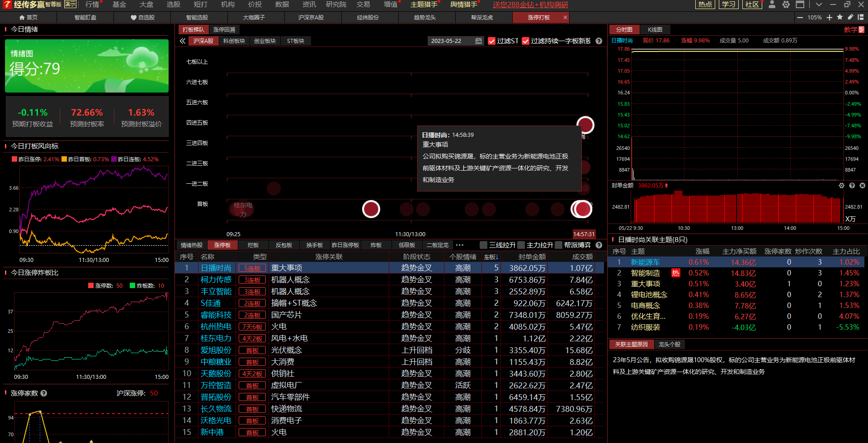Toggle the 教学 checkbox icon
The image size is (868, 443).
tap(861, 30)
